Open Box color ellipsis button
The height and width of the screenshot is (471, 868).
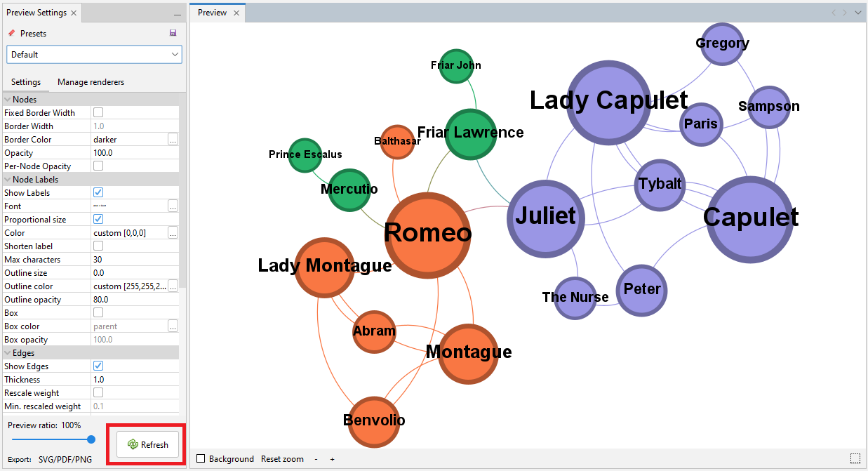173,326
